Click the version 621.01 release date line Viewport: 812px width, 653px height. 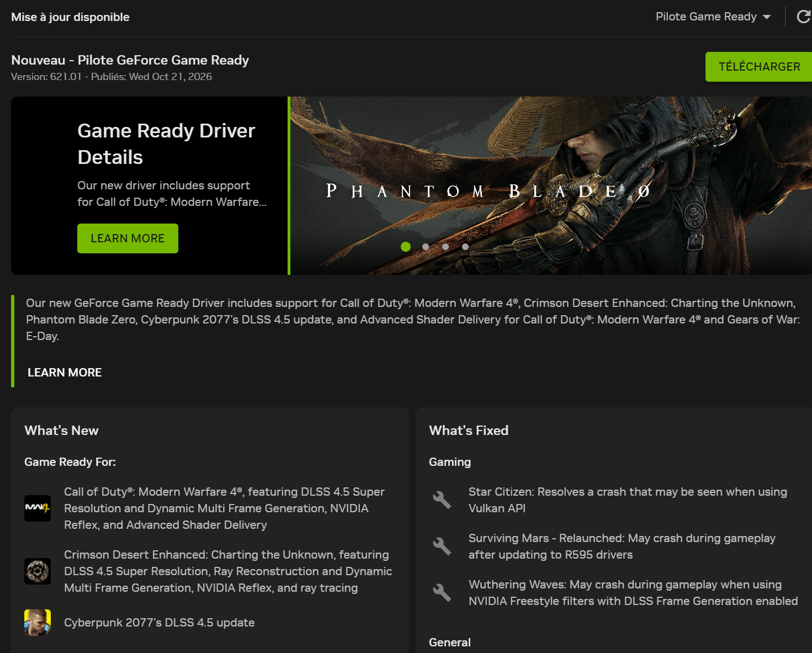112,77
